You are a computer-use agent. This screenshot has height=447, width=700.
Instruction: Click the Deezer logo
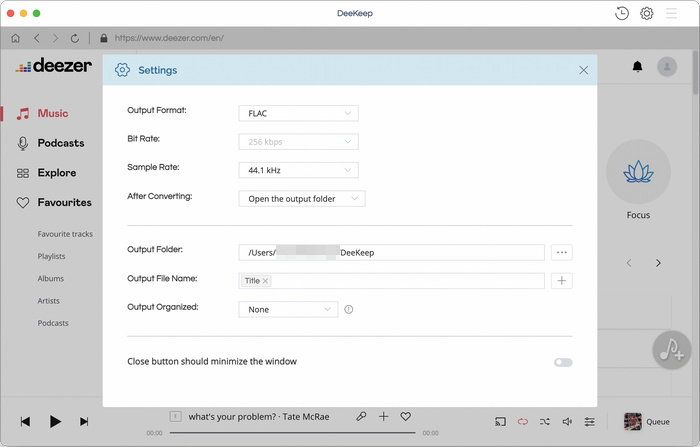pyautogui.click(x=54, y=66)
